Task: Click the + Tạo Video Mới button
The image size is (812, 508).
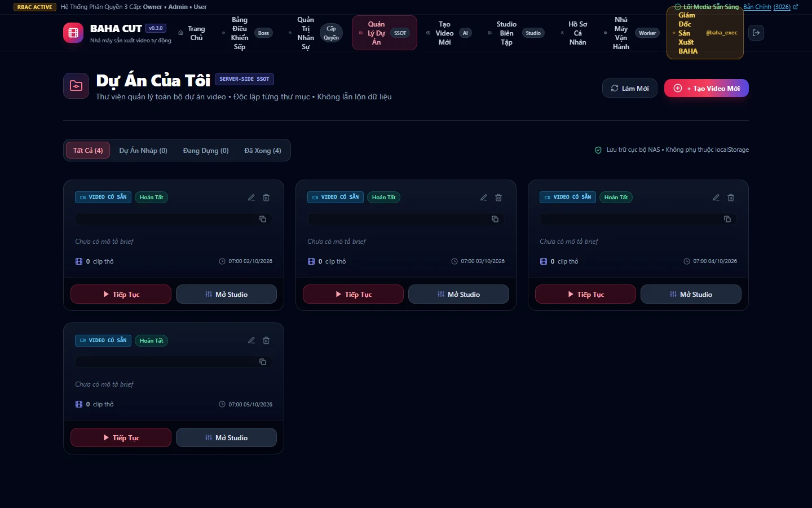Action: tap(707, 88)
